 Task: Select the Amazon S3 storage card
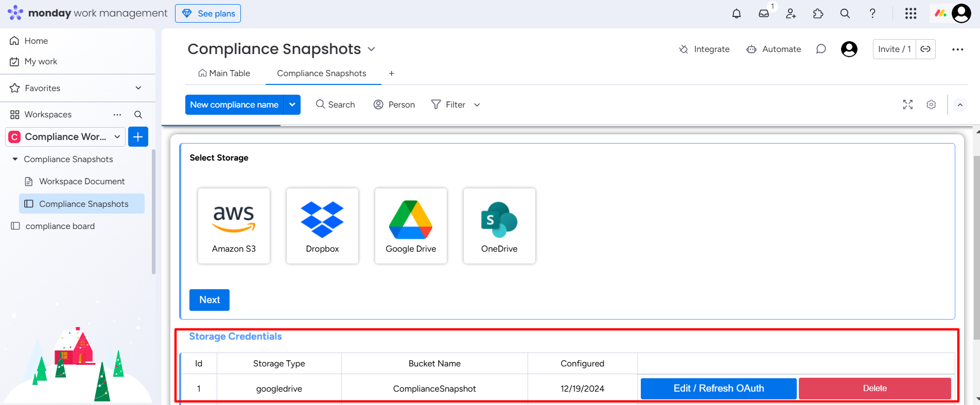(x=234, y=226)
